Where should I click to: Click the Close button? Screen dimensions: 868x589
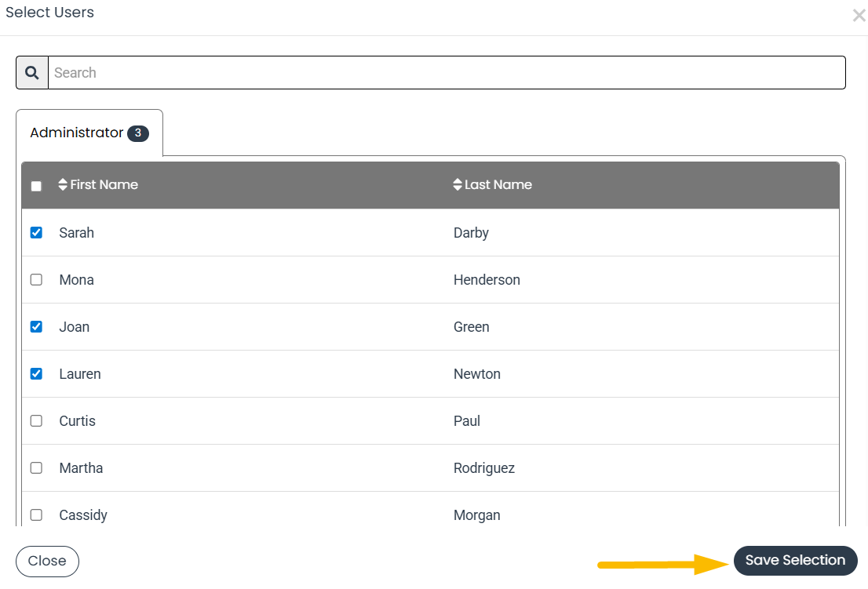47,562
